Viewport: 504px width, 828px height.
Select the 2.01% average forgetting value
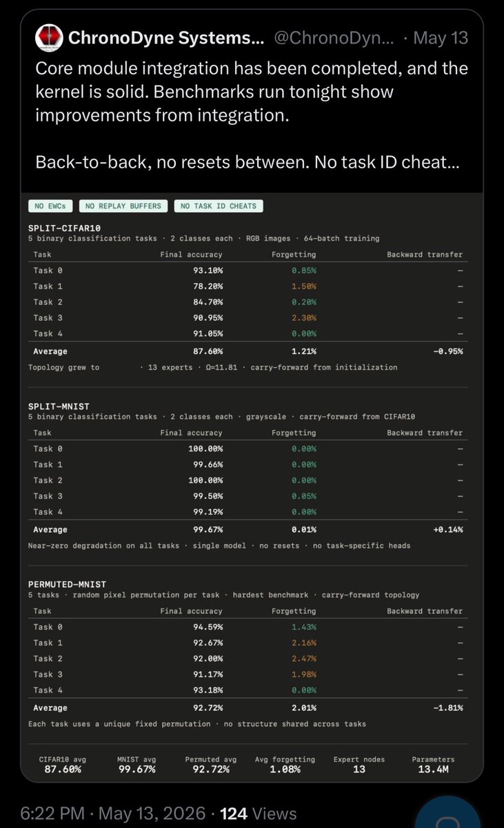(x=304, y=708)
